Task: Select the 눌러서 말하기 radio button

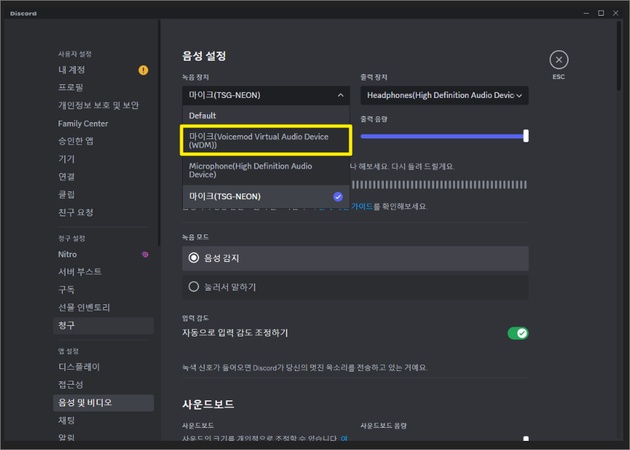Action: click(x=194, y=287)
